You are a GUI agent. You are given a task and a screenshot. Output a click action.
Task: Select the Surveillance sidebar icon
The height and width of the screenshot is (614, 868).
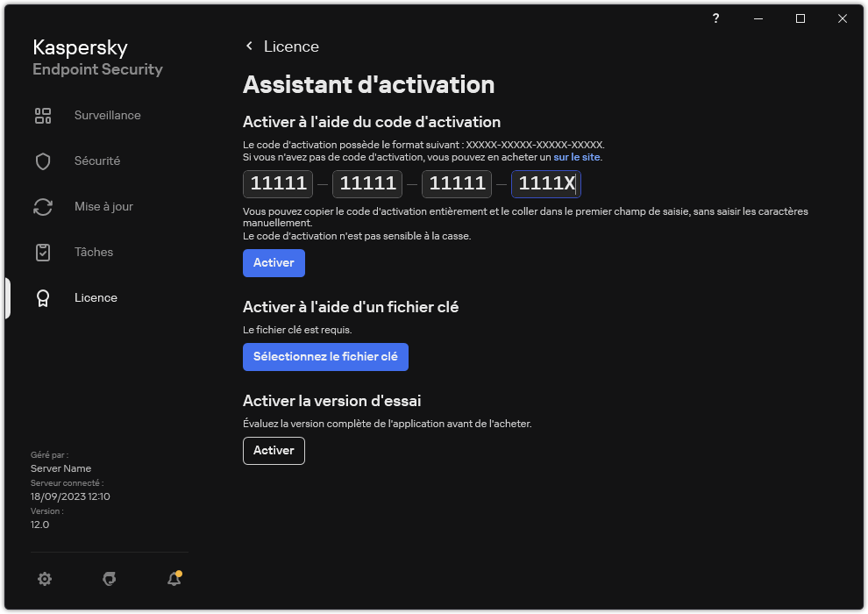[43, 115]
